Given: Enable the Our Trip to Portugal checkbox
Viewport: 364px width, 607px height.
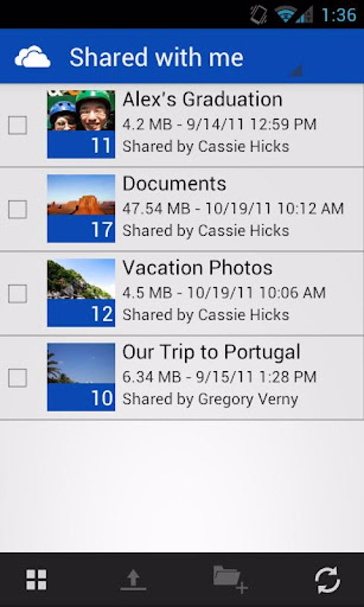Looking at the screenshot, I should (x=18, y=378).
